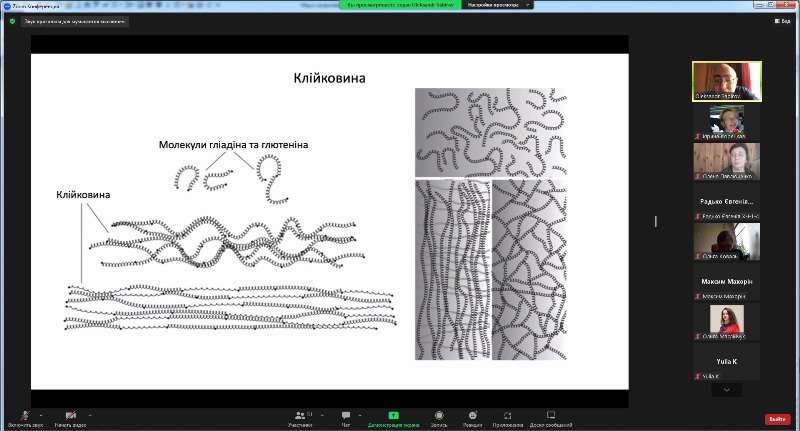
Task: Click the muted mic icon on Радько Євгенія tile
Action: pos(698,216)
